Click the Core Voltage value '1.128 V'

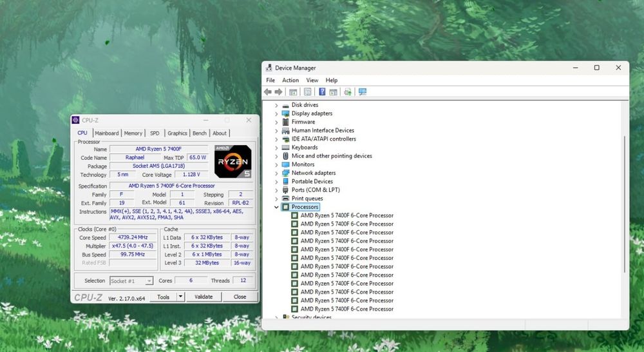coord(191,174)
